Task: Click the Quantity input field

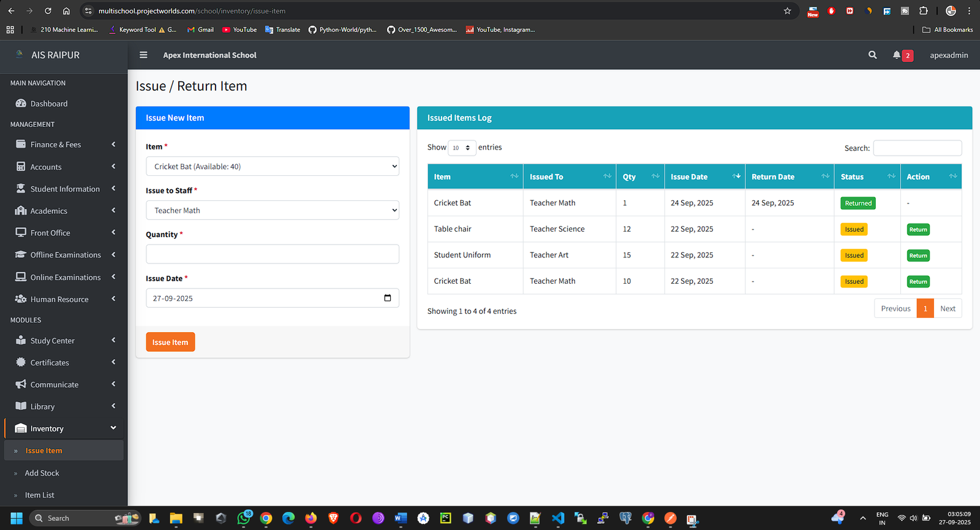Action: click(272, 254)
